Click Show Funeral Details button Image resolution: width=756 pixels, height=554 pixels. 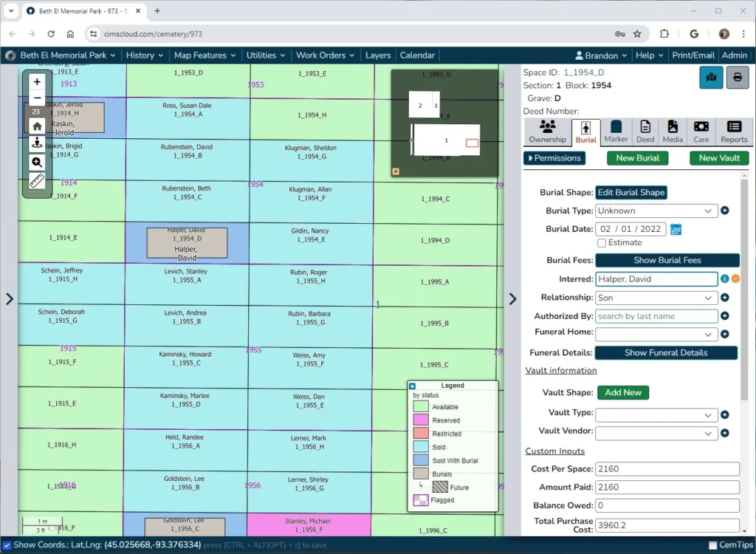pyautogui.click(x=666, y=353)
